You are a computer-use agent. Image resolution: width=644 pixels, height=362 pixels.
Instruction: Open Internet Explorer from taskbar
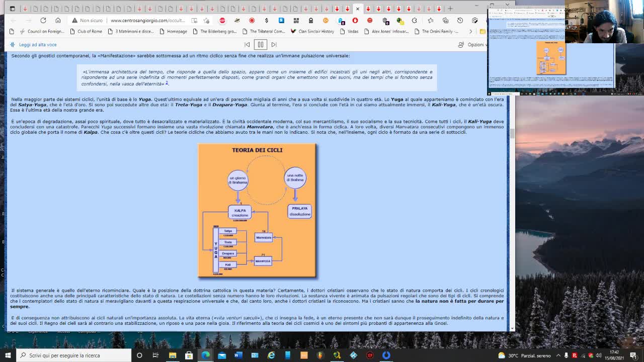click(x=271, y=355)
